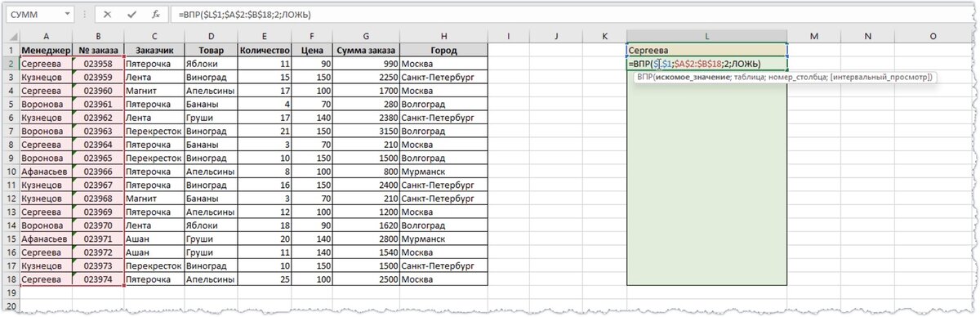Image resolution: width=980 pixels, height=317 pixels.
Task: Select column L header
Action: pyautogui.click(x=707, y=36)
